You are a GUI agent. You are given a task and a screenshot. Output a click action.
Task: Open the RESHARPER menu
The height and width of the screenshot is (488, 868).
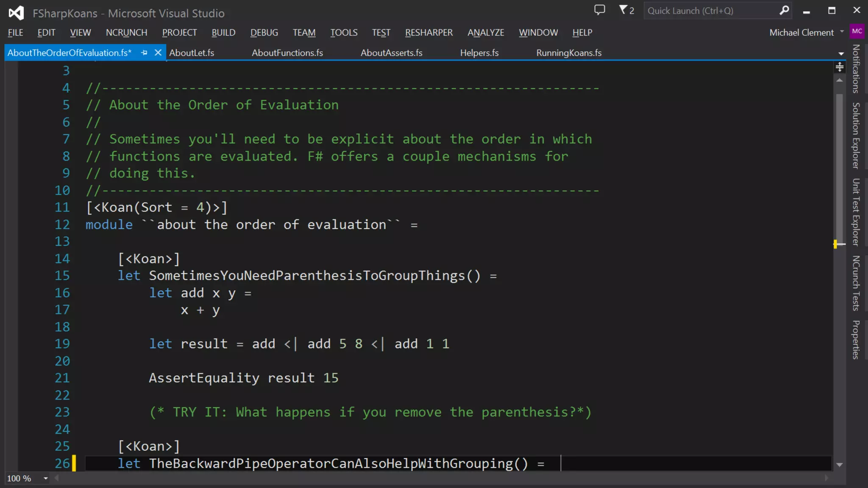click(x=428, y=33)
